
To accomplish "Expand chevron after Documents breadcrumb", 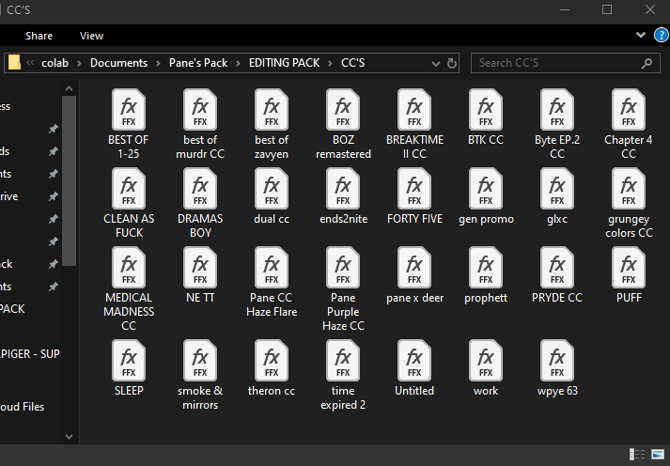I will tap(158, 64).
